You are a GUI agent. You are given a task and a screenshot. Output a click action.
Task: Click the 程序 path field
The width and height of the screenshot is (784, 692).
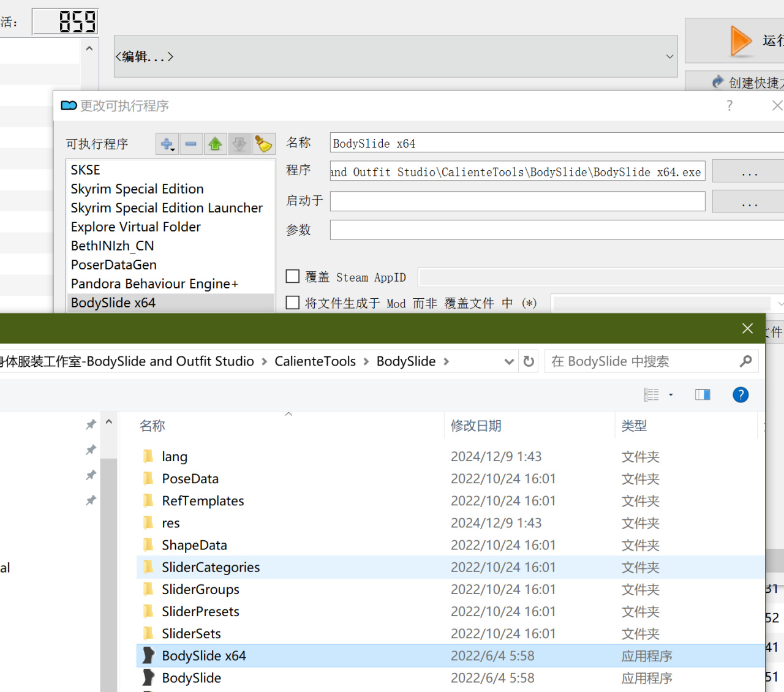click(518, 171)
